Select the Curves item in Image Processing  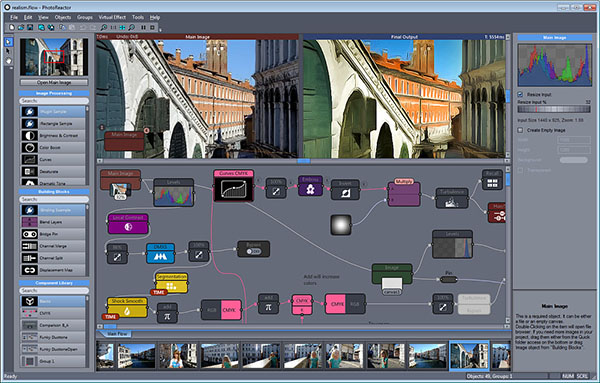point(53,160)
